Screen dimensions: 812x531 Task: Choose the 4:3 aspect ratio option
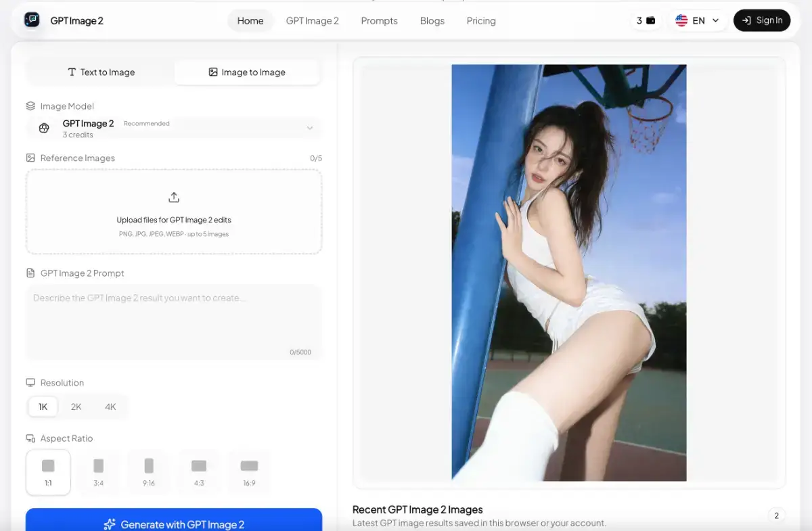point(199,472)
